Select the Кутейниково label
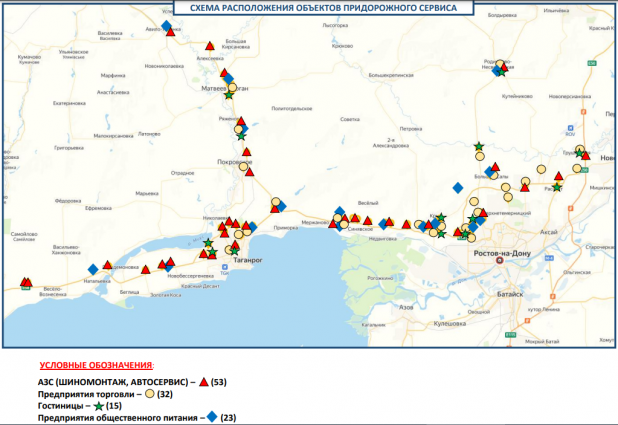618x425 pixels. pyautogui.click(x=517, y=96)
